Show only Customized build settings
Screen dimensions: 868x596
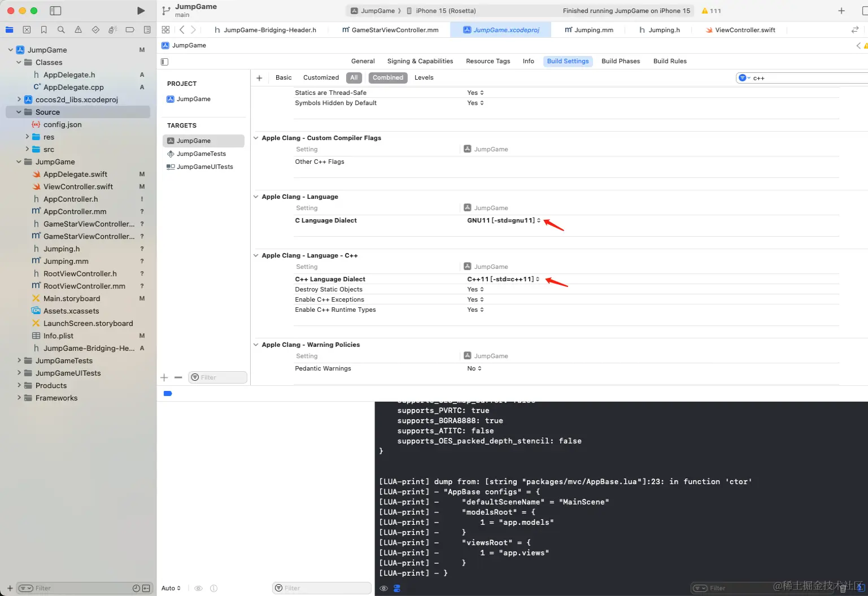coord(321,78)
